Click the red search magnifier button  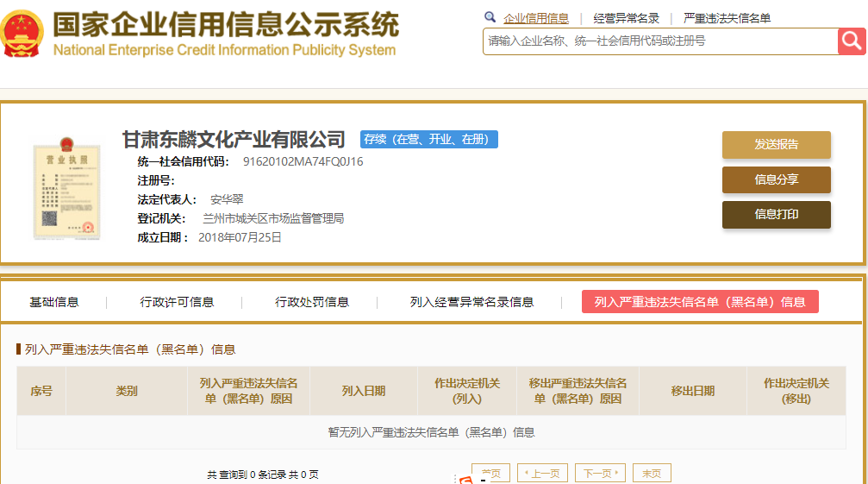pyautogui.click(x=852, y=41)
